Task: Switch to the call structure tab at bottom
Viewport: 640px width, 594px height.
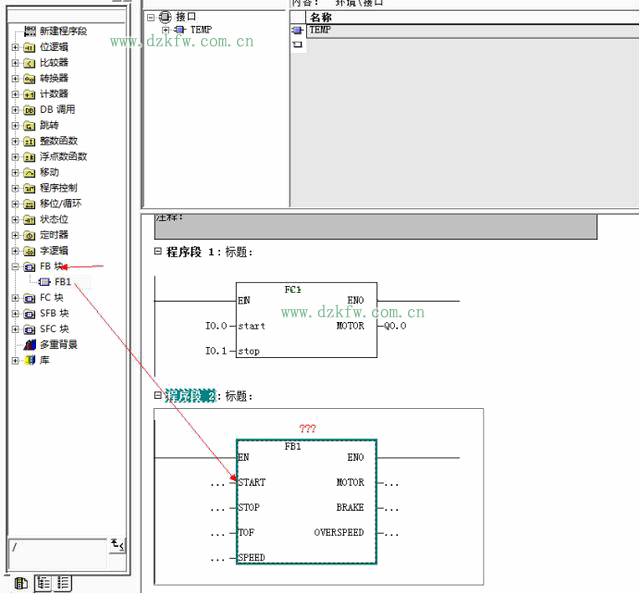Action: (x=63, y=582)
